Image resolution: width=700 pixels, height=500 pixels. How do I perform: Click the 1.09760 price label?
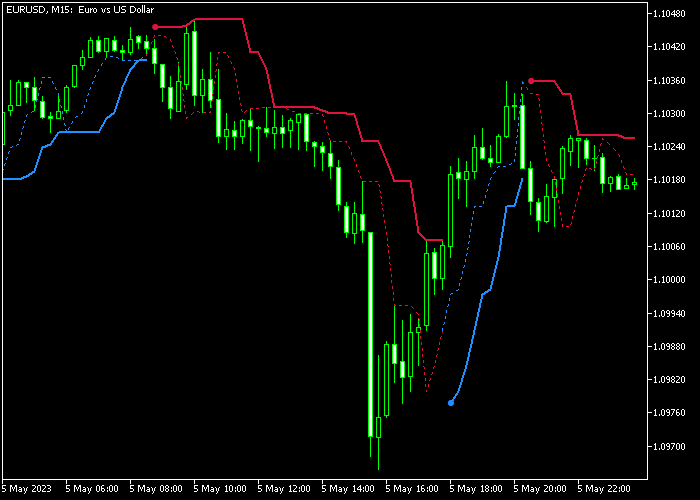tap(669, 413)
